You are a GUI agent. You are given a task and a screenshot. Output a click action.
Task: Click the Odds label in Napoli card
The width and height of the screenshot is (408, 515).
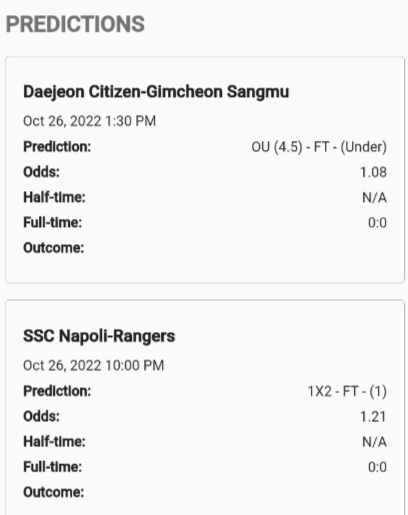pyautogui.click(x=41, y=417)
